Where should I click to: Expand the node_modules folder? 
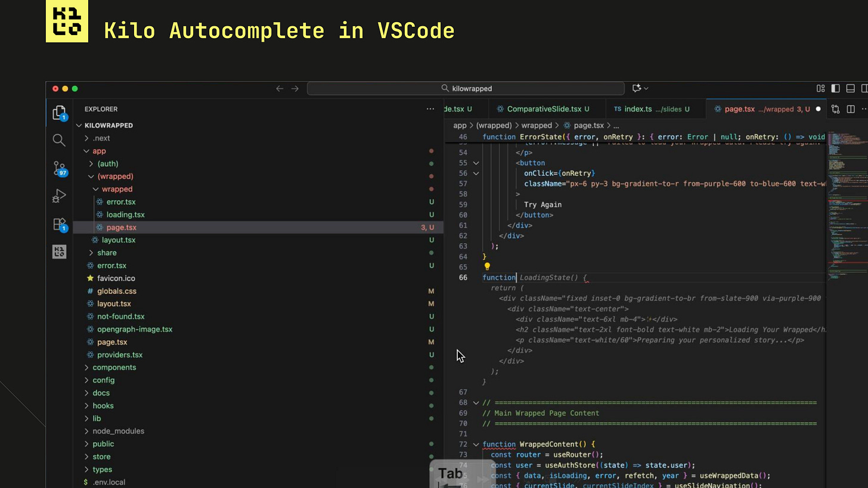pyautogui.click(x=118, y=431)
